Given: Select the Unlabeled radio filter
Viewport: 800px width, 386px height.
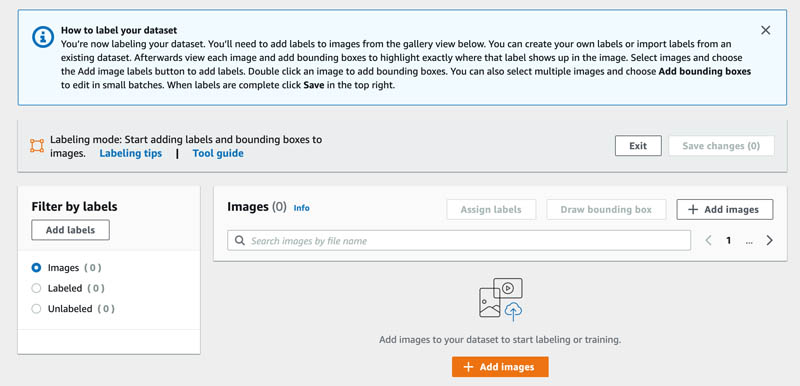Looking at the screenshot, I should coord(36,308).
